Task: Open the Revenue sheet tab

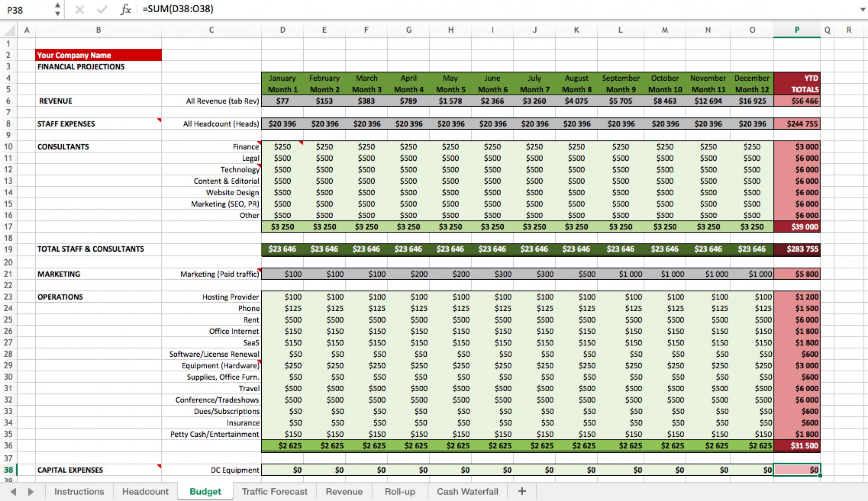Action: [344, 492]
